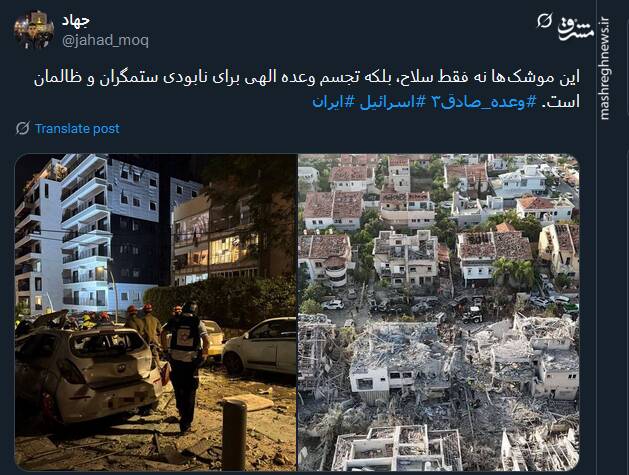Open the aerial destroyed neighborhood photo

(x=438, y=312)
